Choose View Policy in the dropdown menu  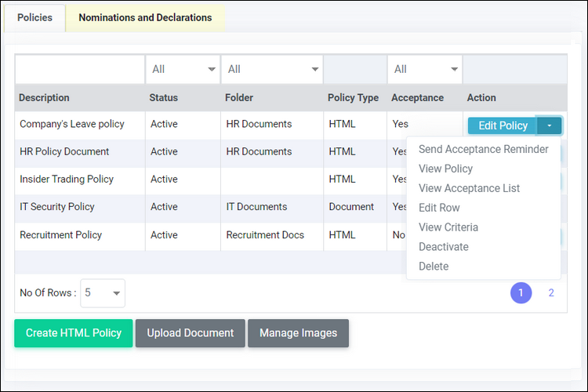pos(445,169)
